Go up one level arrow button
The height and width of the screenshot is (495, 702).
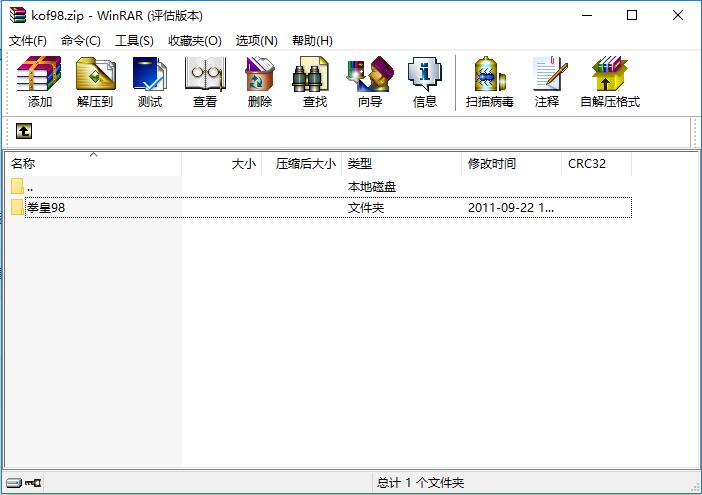tap(24, 131)
